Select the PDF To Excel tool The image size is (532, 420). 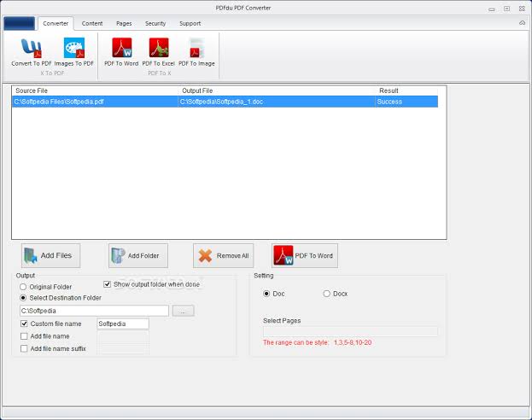(x=159, y=52)
